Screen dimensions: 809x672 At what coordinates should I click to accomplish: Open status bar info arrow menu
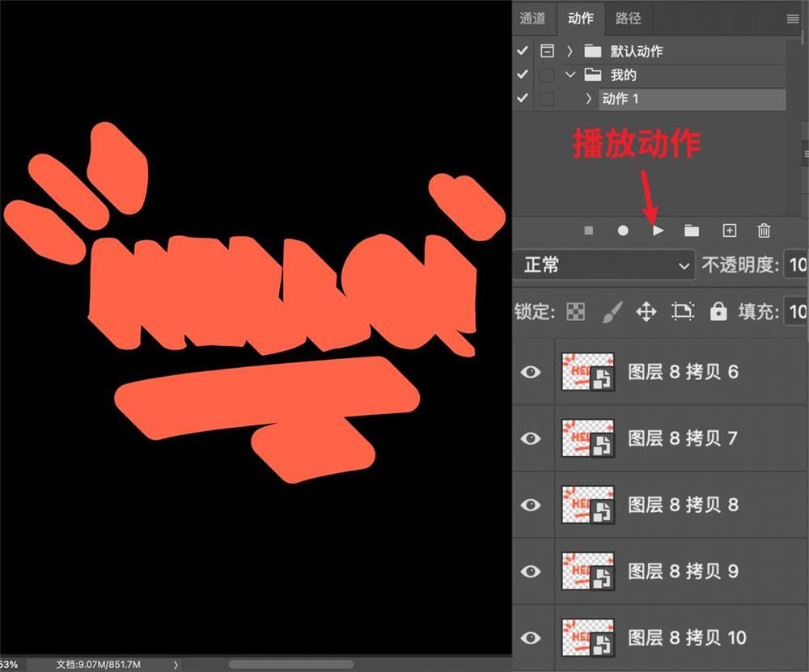click(x=176, y=665)
